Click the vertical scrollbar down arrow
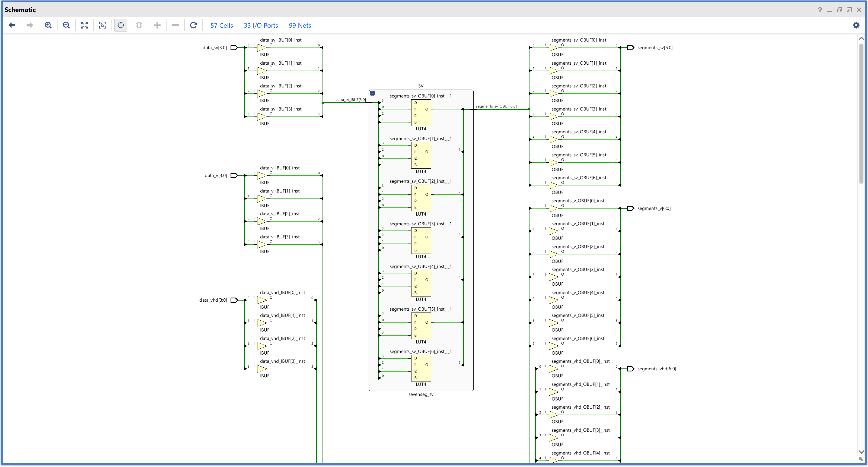The image size is (868, 467). 861,452
